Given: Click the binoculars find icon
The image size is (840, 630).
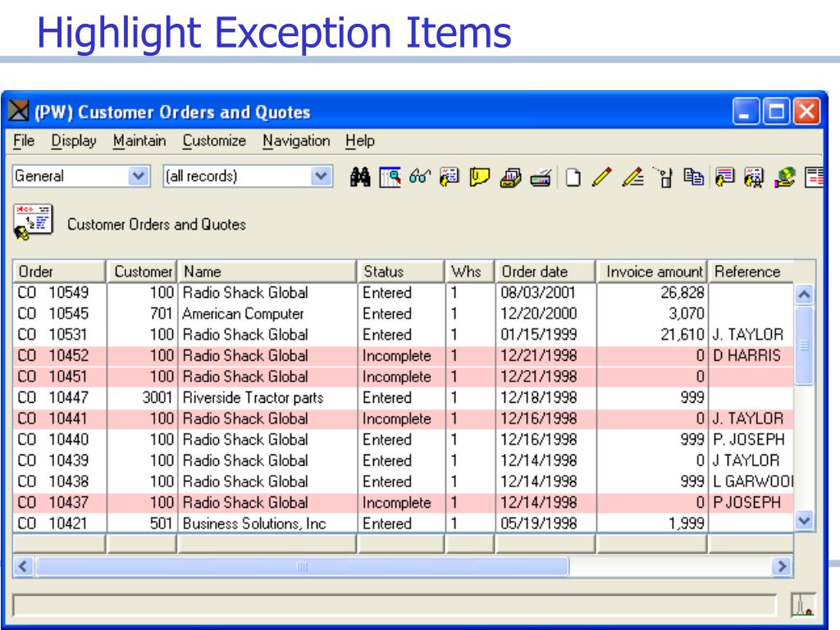Looking at the screenshot, I should click(x=360, y=177).
